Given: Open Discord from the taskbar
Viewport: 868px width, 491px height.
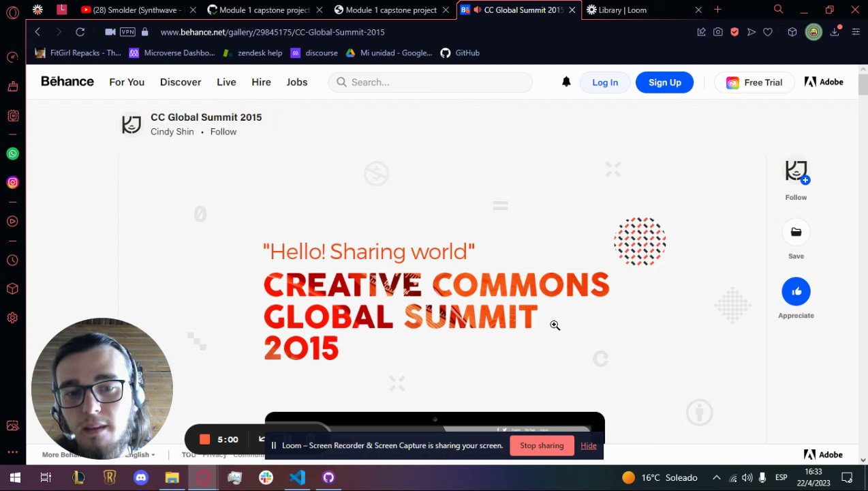Looking at the screenshot, I should click(x=141, y=477).
